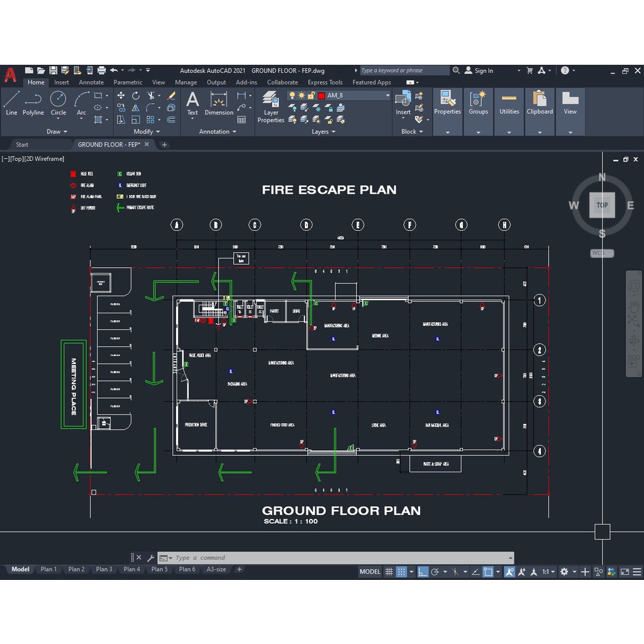644x644 pixels.
Task: Click the red layer color swatch
Action: pyautogui.click(x=321, y=96)
